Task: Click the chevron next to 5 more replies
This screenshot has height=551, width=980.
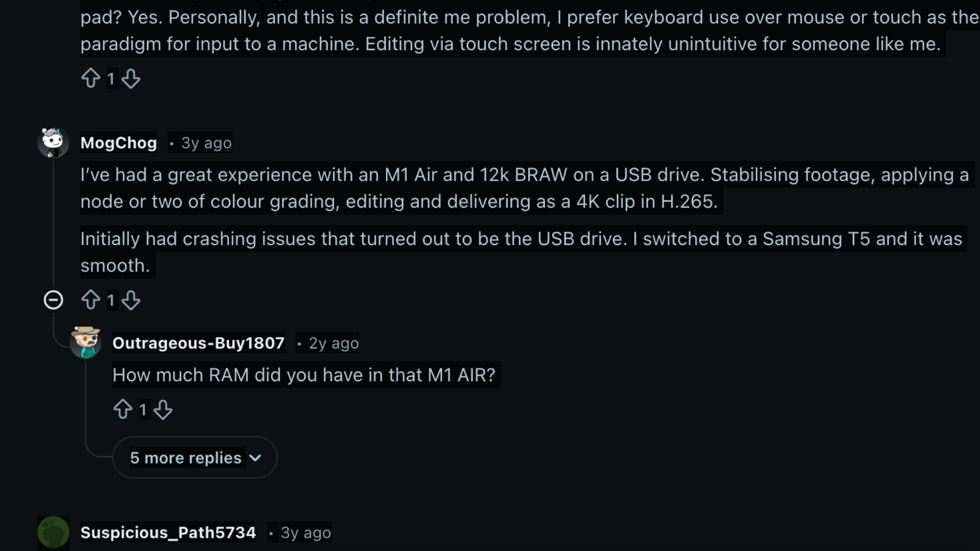Action: pos(257,458)
